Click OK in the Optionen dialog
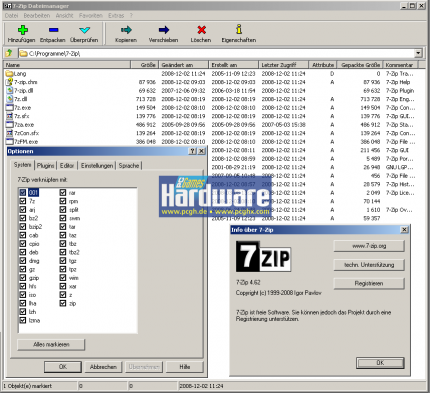The width and height of the screenshot is (430, 393). 63,367
